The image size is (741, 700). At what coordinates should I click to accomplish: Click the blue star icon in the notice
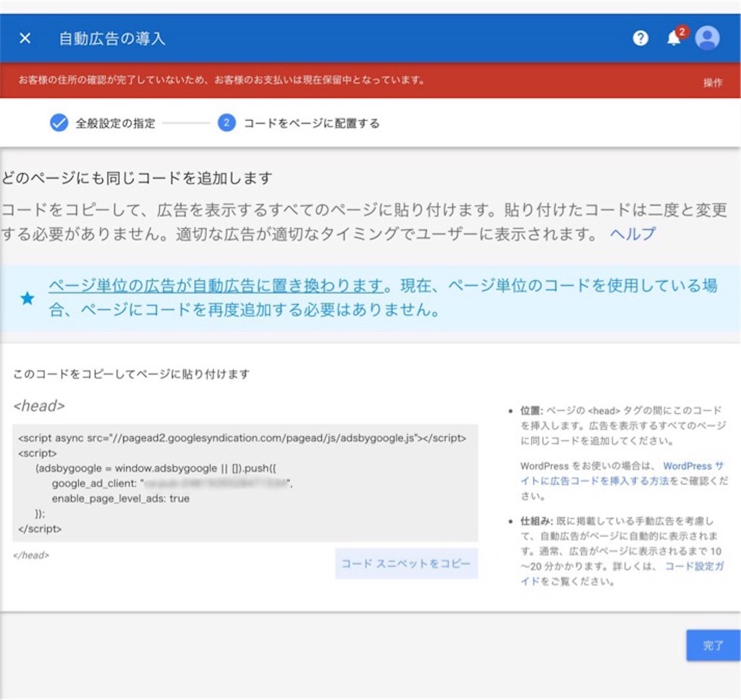pyautogui.click(x=27, y=298)
